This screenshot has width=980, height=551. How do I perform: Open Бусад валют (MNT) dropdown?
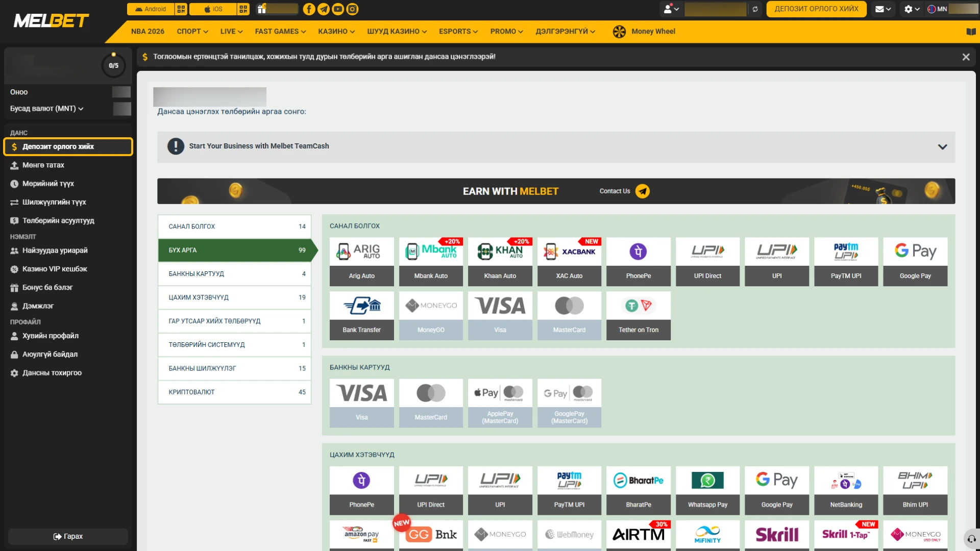[x=46, y=109]
